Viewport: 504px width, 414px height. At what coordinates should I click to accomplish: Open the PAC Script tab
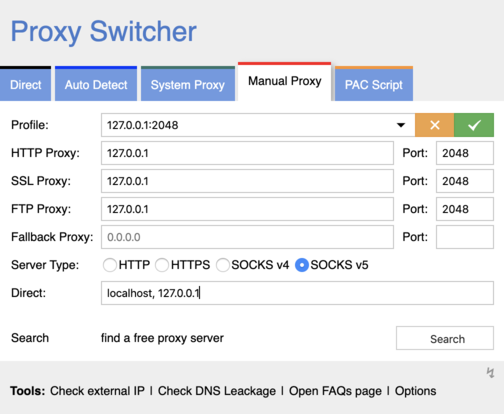pyautogui.click(x=374, y=84)
